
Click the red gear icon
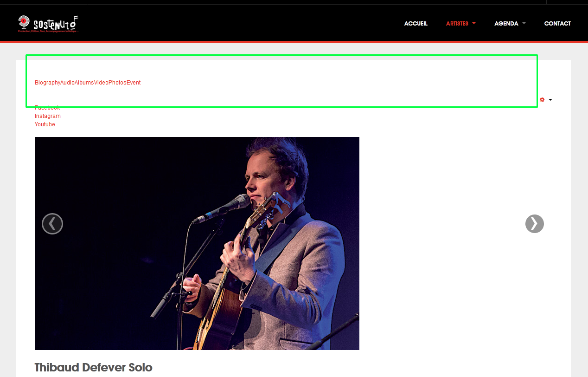point(542,100)
